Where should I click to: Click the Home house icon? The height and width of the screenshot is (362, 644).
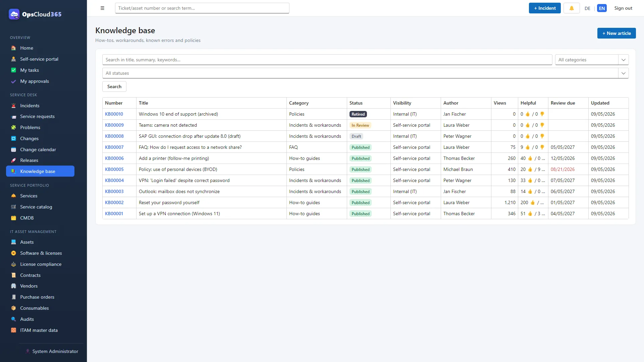pos(13,48)
